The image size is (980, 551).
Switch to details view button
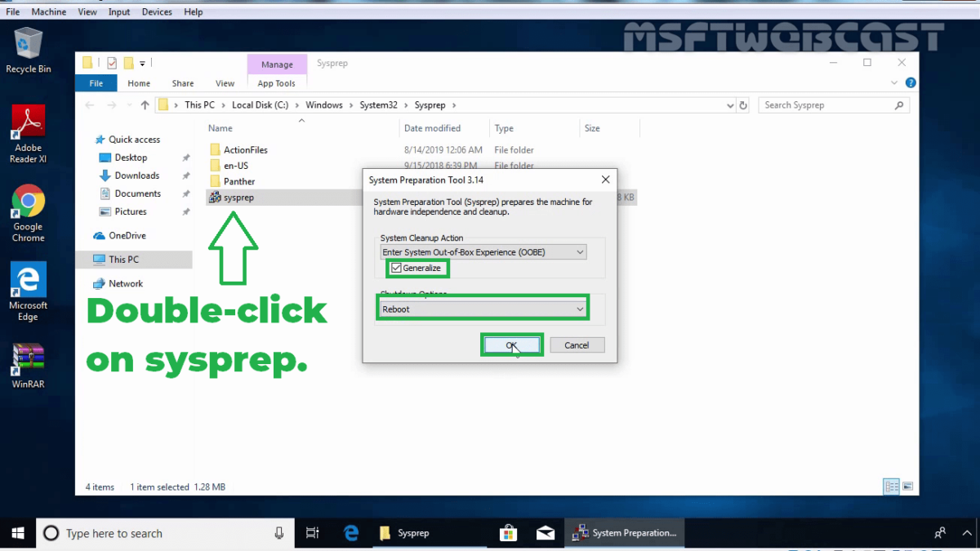point(892,487)
